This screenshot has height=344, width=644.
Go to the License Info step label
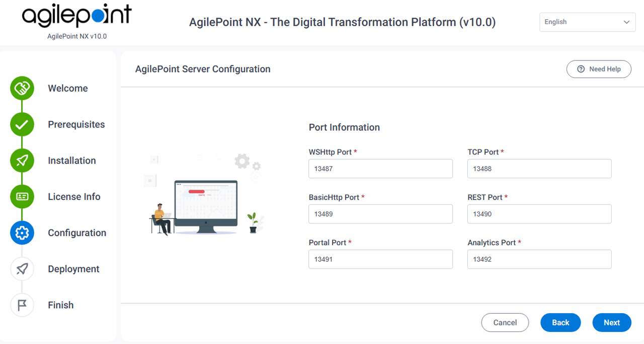pos(74,196)
